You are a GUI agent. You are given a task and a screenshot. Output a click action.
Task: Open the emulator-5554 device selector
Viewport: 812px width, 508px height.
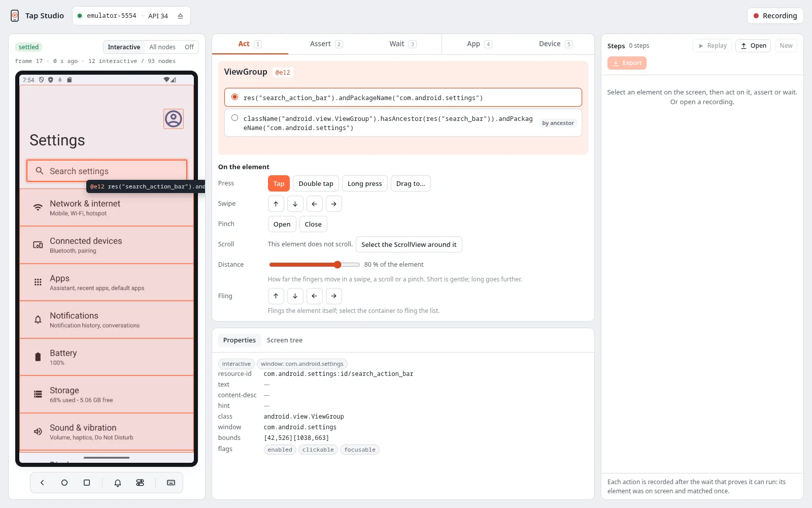click(x=131, y=16)
